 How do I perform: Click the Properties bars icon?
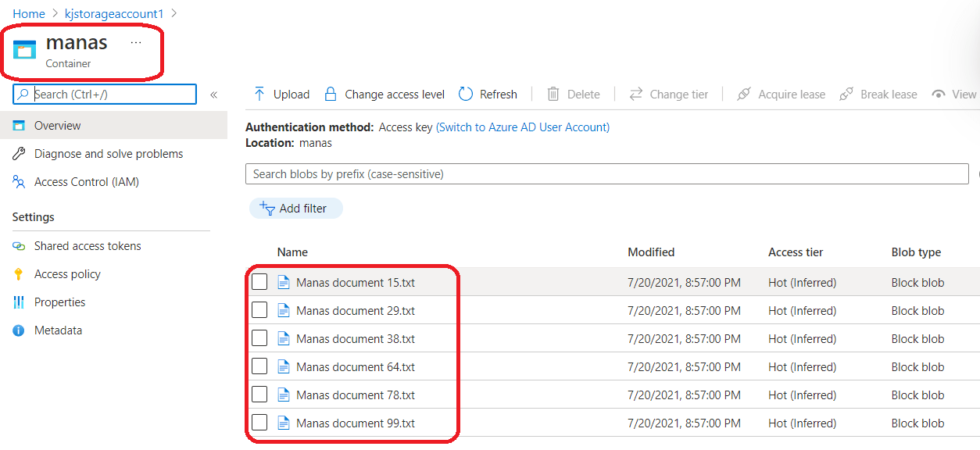tap(19, 302)
